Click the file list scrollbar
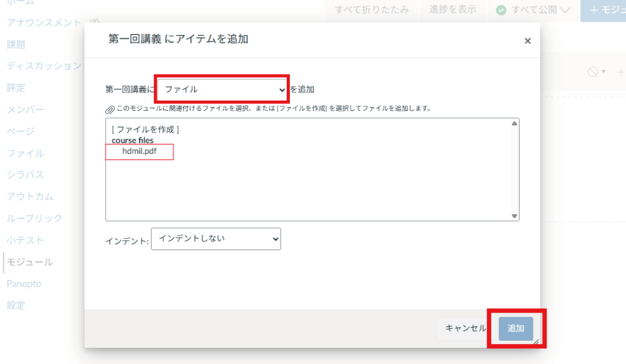 pos(515,169)
